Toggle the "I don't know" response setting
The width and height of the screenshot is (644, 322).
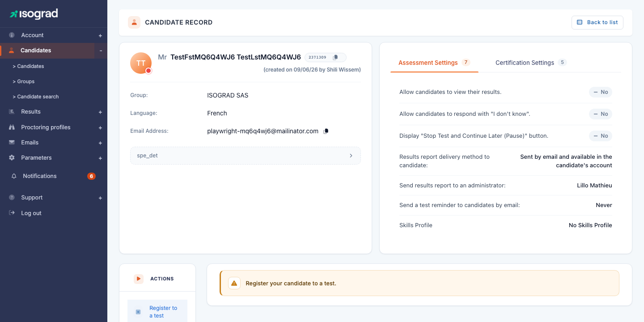click(601, 114)
